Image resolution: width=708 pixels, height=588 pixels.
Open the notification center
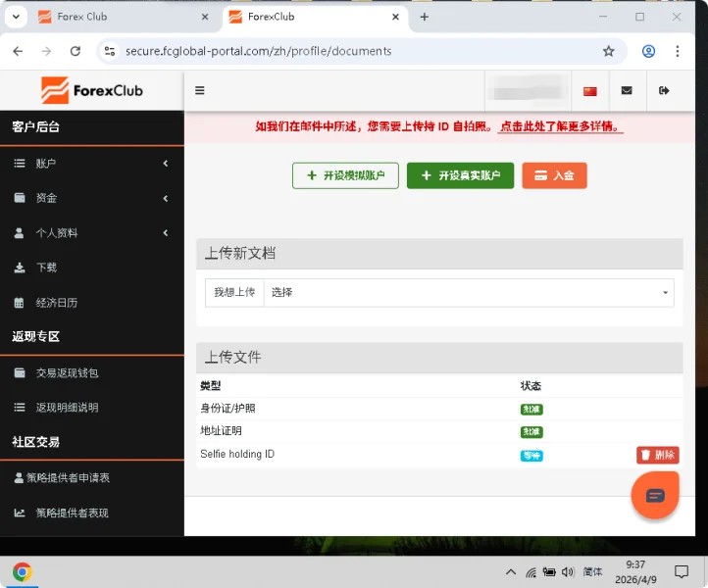682,571
